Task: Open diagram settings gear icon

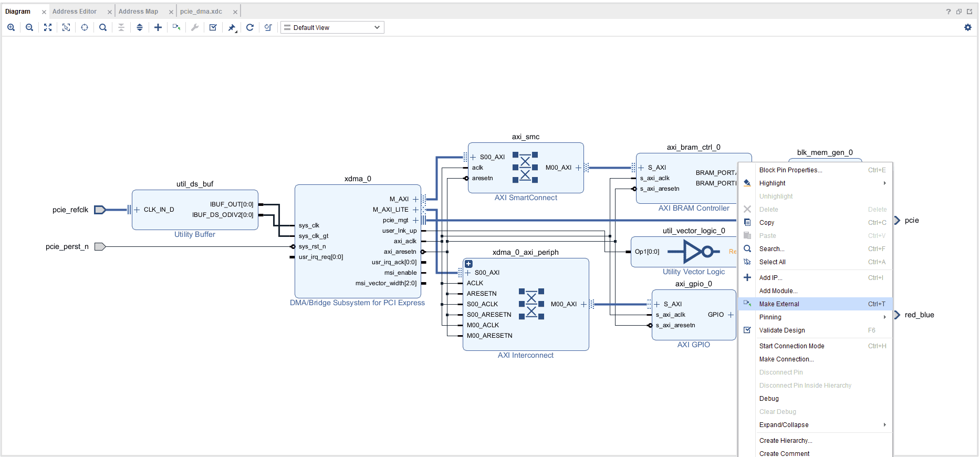Action: coord(968,27)
